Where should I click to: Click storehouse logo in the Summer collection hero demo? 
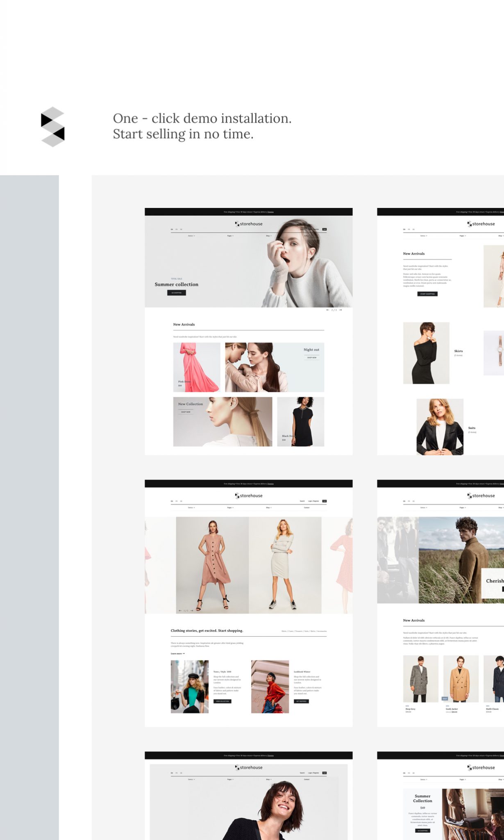249,224
